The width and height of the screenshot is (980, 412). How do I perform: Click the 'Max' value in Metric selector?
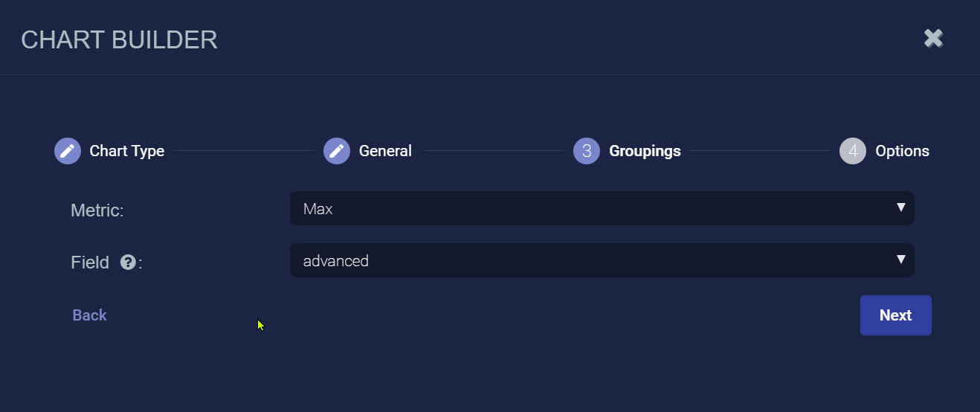click(x=318, y=209)
